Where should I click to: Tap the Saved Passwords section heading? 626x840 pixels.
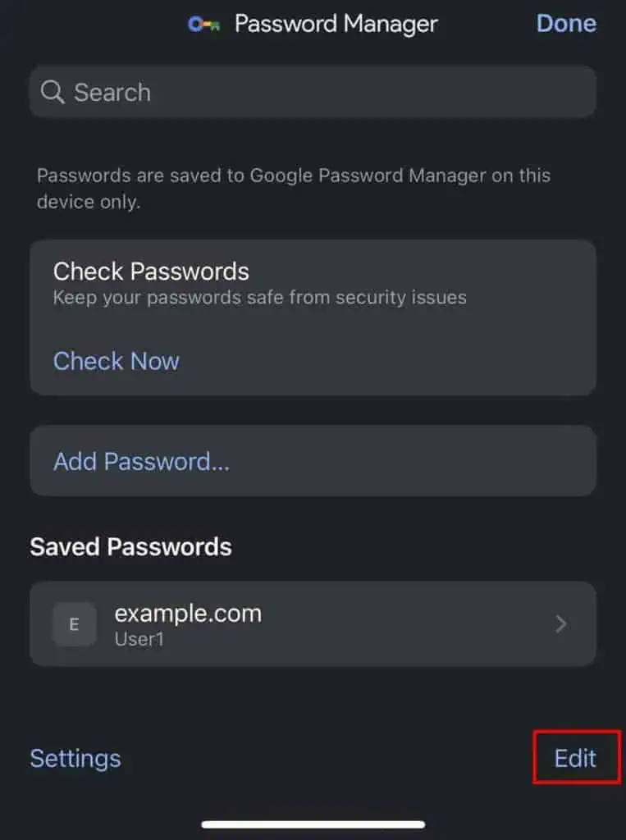[x=131, y=546]
